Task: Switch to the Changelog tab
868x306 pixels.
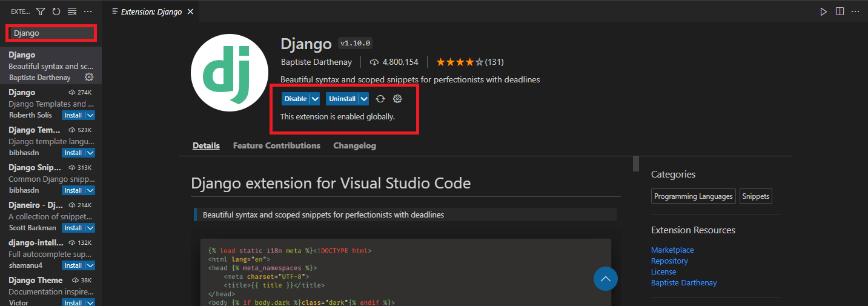Action: [354, 145]
